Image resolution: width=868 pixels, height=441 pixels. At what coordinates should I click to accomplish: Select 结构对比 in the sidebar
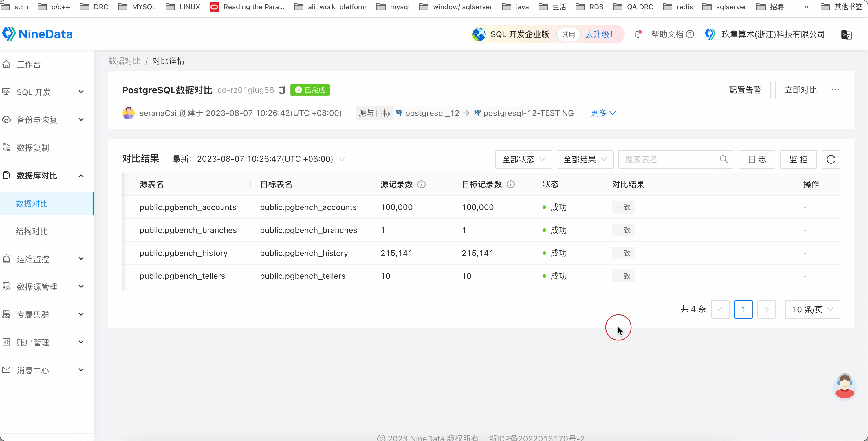pos(31,231)
